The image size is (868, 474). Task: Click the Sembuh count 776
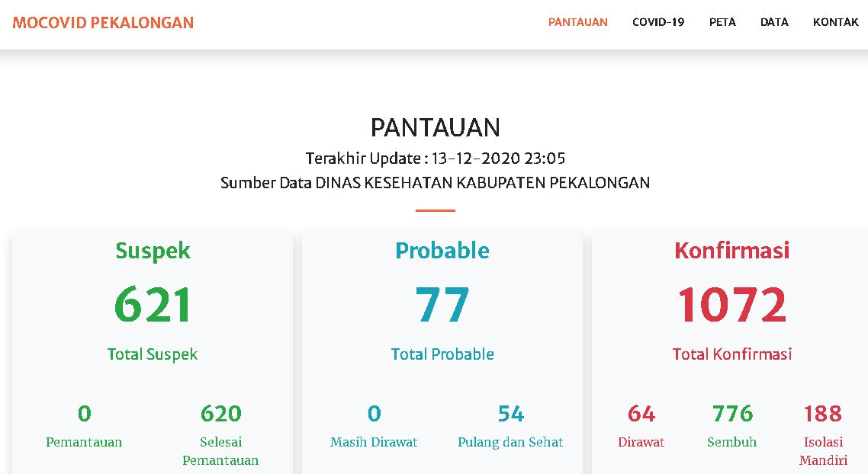point(731,414)
